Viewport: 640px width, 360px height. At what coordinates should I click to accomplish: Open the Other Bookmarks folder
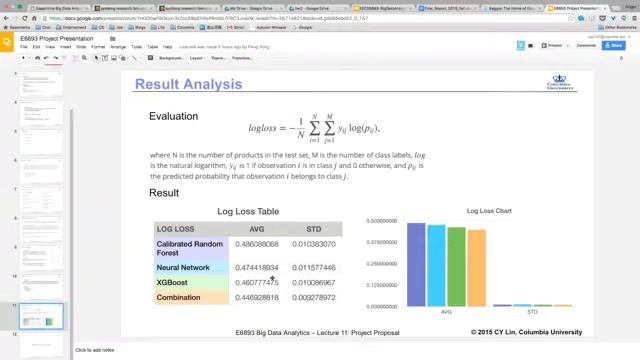(617, 27)
